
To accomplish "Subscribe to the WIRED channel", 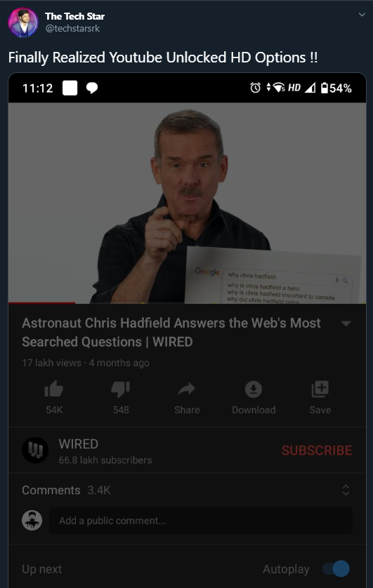I will 317,450.
